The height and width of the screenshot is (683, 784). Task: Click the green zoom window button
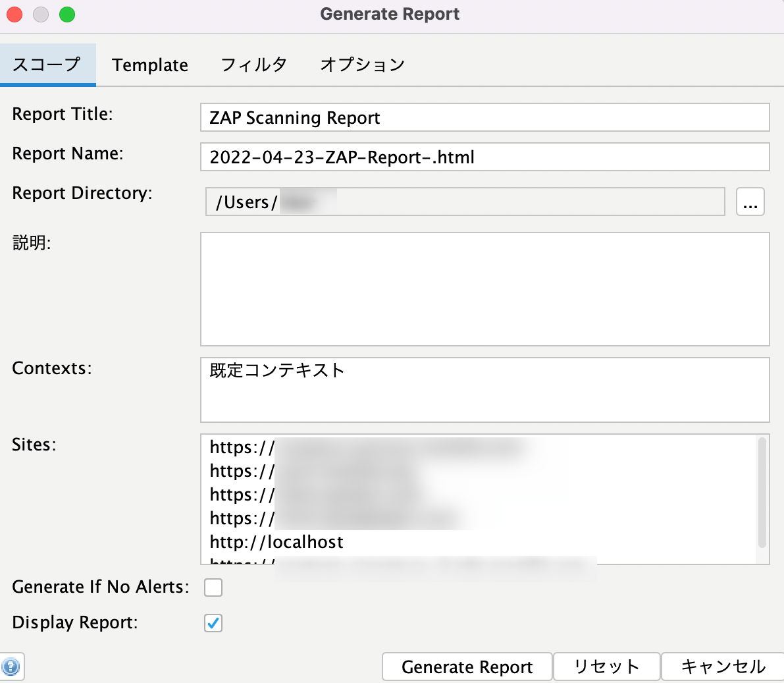pyautogui.click(x=67, y=14)
